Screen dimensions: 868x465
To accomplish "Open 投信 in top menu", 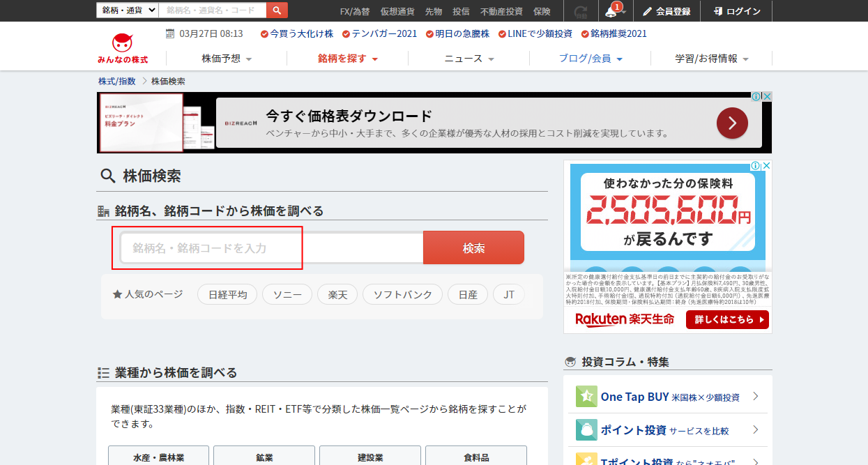I will (461, 11).
